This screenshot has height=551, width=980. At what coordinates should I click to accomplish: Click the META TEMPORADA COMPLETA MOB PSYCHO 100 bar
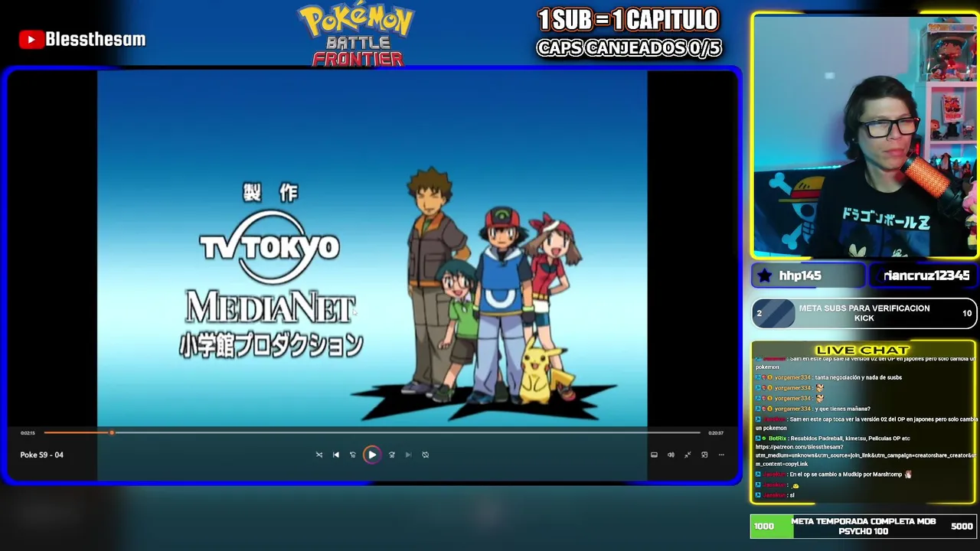coord(864,527)
